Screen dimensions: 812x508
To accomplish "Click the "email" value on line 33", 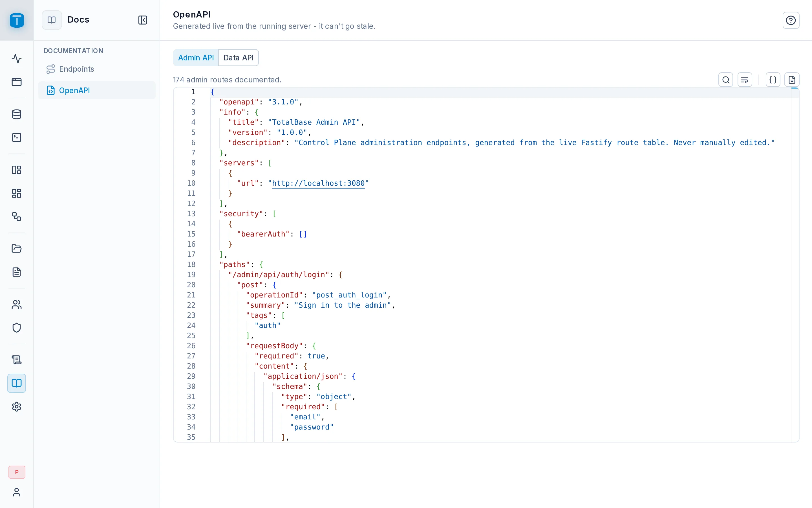I will point(305,417).
